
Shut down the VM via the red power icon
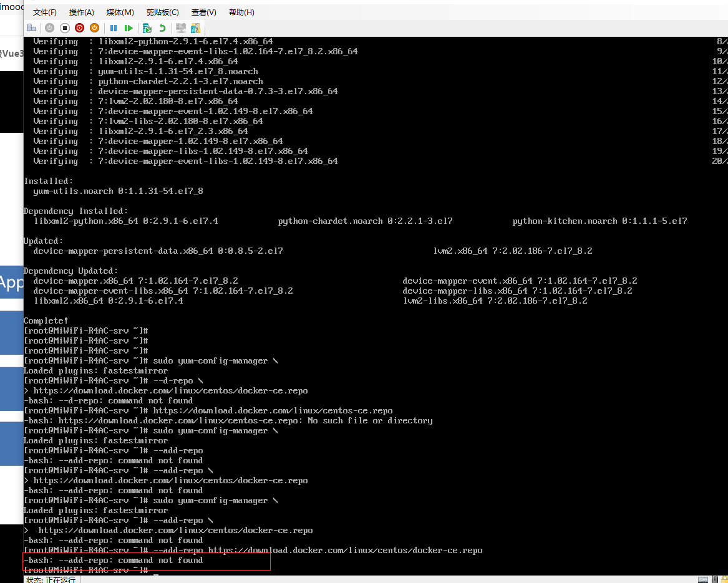79,28
